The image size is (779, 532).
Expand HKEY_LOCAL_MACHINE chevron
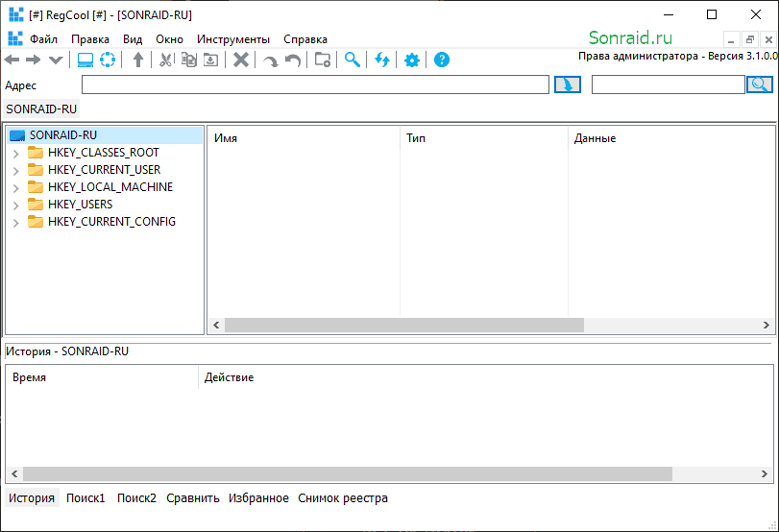click(16, 188)
